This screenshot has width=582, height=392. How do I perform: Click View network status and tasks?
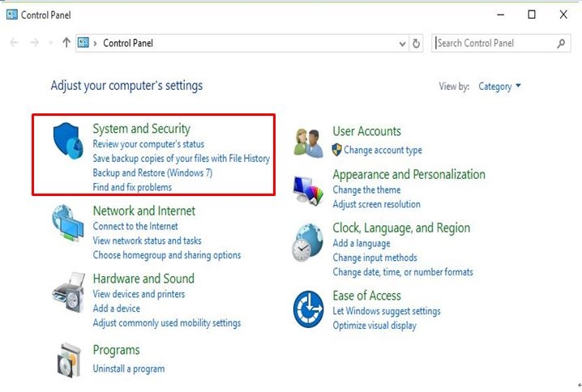pyautogui.click(x=147, y=241)
